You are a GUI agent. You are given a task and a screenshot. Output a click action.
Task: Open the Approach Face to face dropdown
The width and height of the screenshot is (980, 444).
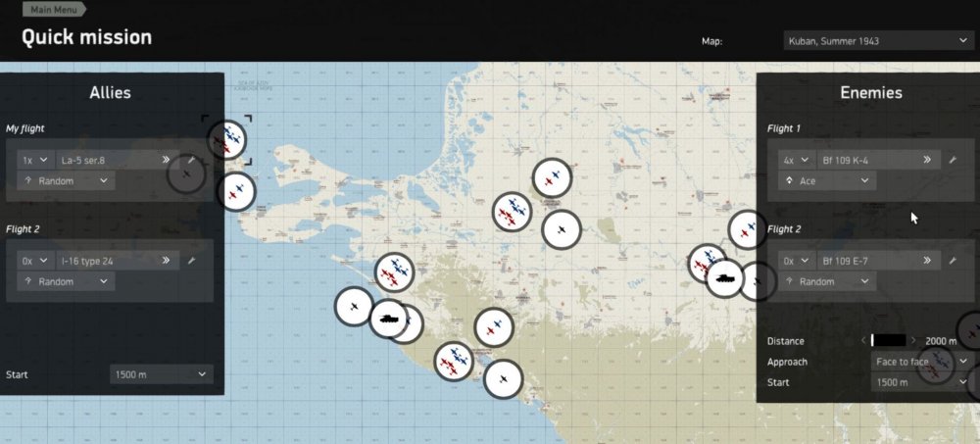(x=920, y=362)
